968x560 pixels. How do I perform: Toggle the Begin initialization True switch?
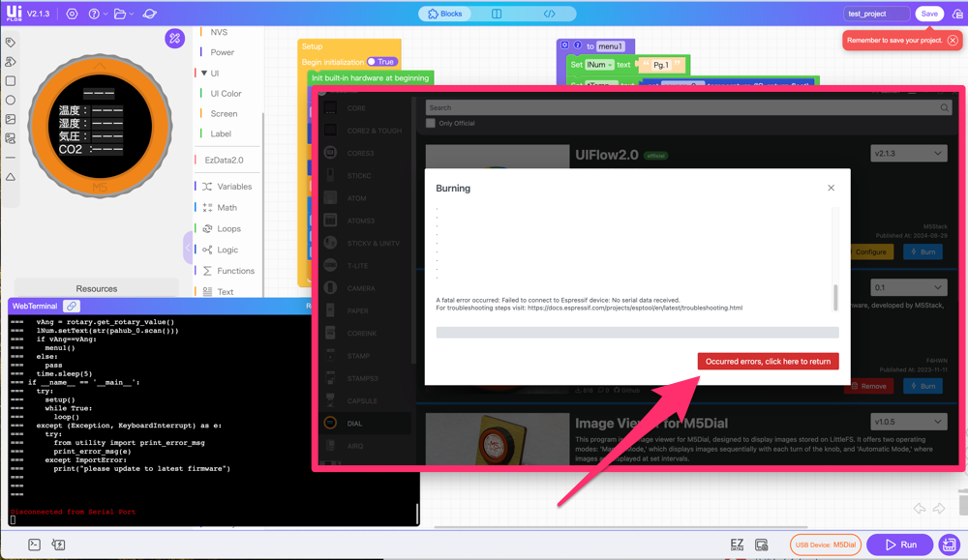(x=380, y=62)
